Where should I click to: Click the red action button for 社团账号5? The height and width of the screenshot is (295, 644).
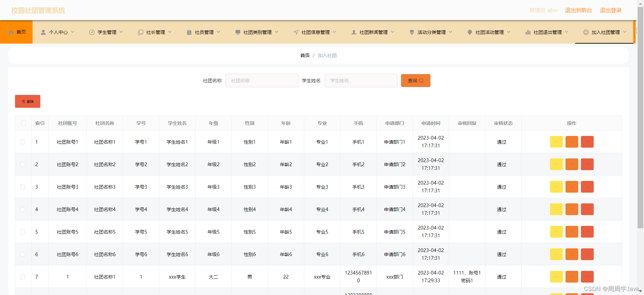(x=587, y=232)
